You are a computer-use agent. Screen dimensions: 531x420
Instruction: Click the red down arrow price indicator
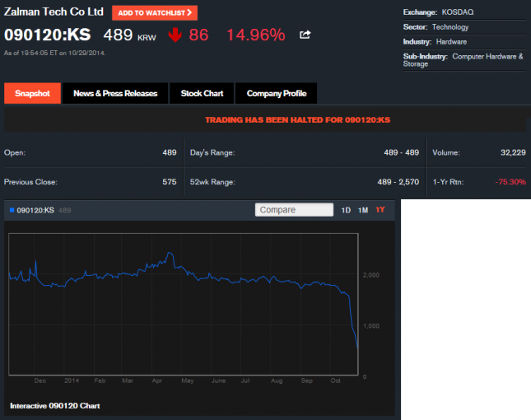point(175,35)
